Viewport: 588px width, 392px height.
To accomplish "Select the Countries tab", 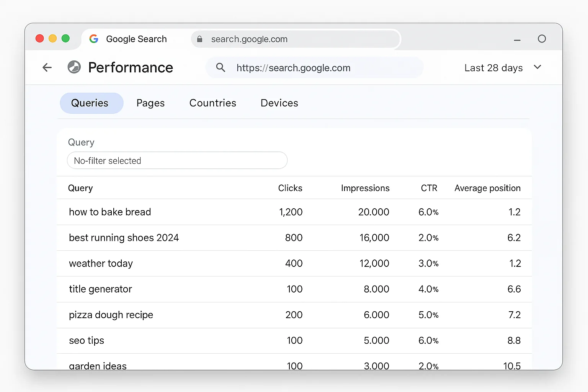I will 212,103.
